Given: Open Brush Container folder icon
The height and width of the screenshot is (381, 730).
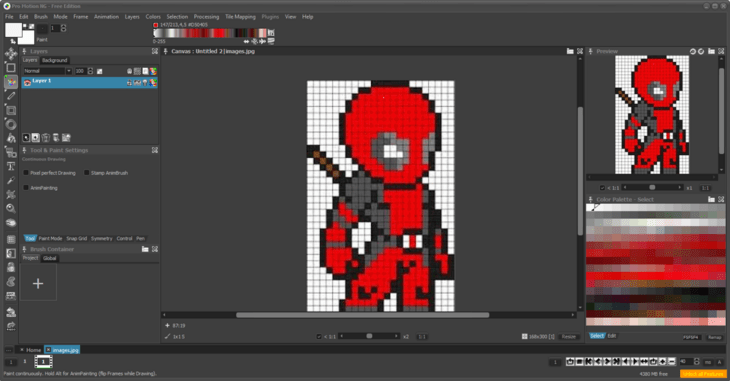Looking at the screenshot, I should [145, 249].
